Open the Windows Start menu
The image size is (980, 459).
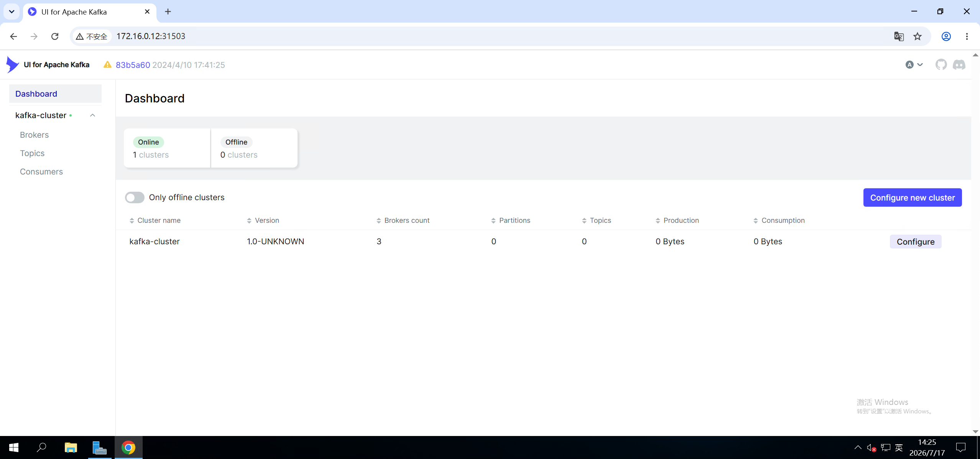(x=13, y=447)
